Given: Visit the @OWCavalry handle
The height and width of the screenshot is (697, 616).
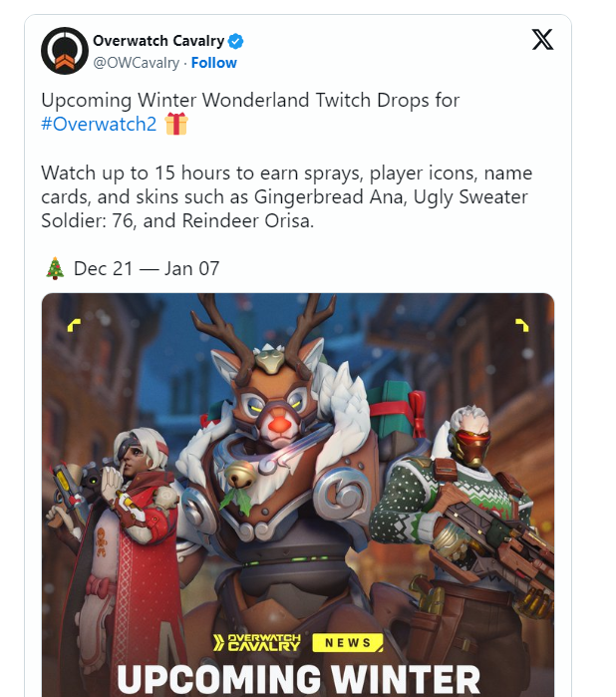Looking at the screenshot, I should pos(136,63).
